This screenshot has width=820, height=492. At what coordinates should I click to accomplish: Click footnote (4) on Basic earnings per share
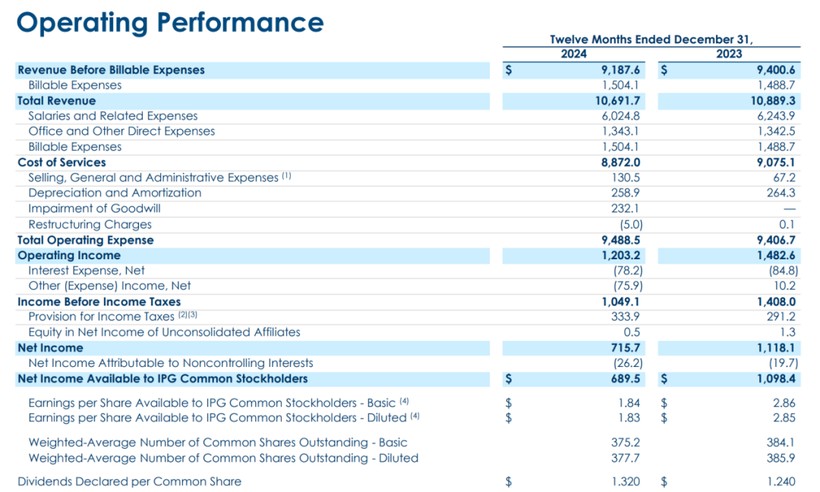pos(404,401)
